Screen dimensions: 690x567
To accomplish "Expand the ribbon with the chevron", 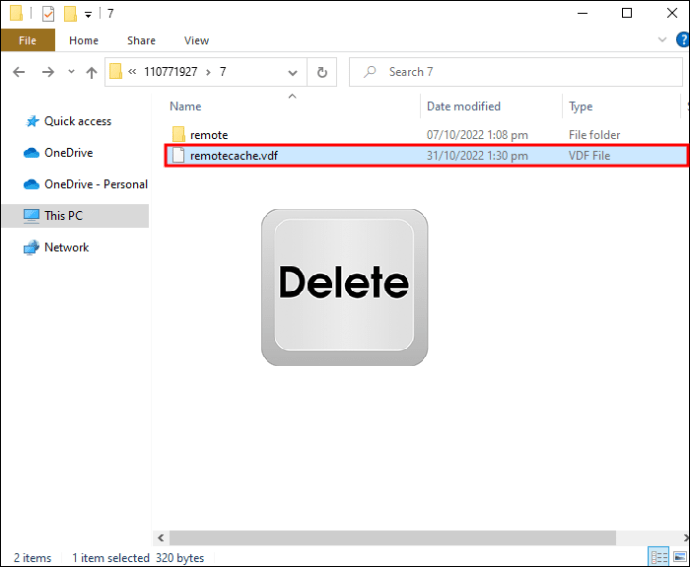I will click(x=662, y=40).
